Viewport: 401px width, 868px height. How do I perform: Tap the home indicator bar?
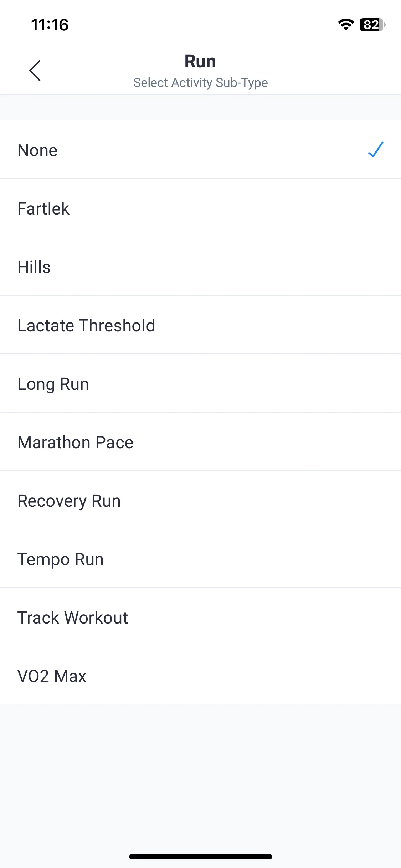(200, 857)
